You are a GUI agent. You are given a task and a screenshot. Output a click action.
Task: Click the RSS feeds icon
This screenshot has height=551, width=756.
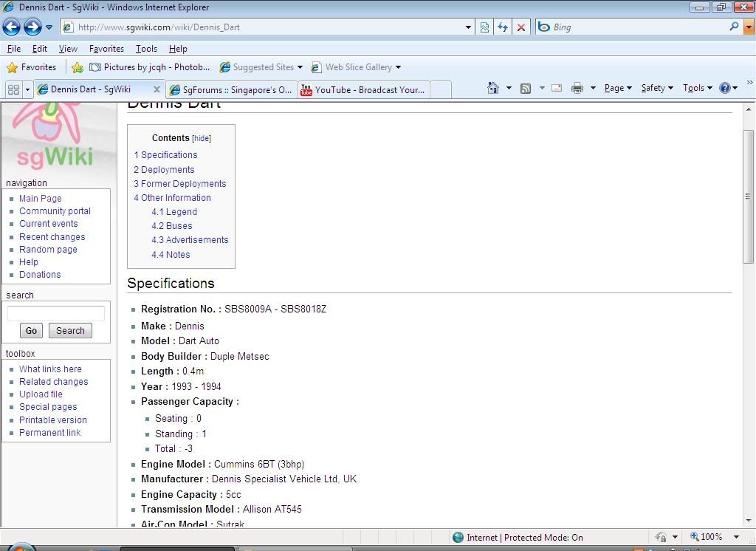coord(526,88)
